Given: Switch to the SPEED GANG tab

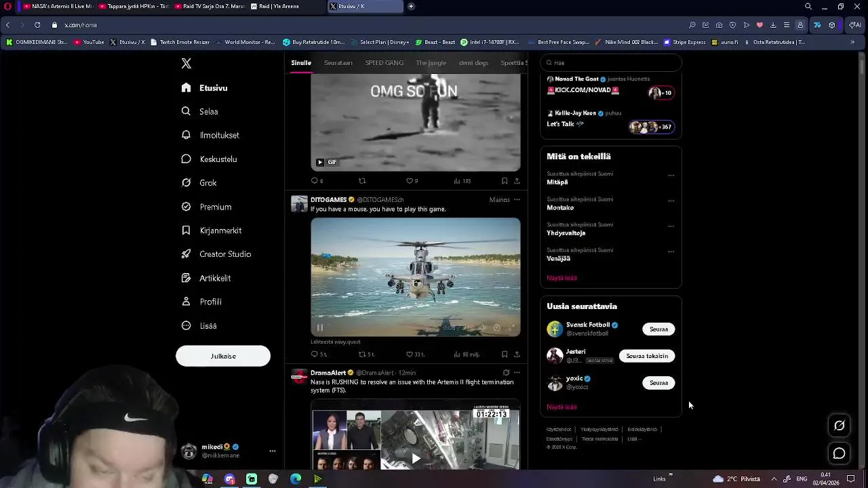Looking at the screenshot, I should (x=384, y=63).
